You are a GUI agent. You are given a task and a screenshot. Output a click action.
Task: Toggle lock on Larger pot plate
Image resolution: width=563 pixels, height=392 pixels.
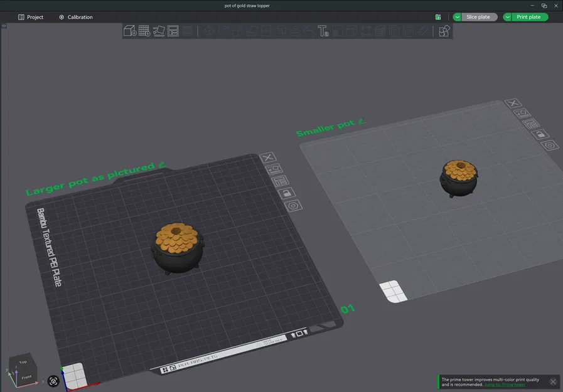tap(287, 193)
